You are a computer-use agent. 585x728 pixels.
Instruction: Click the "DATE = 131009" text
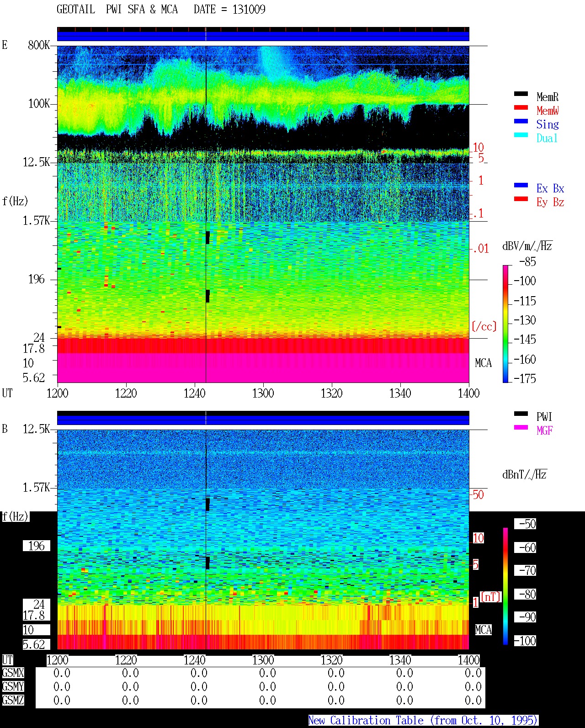(229, 10)
